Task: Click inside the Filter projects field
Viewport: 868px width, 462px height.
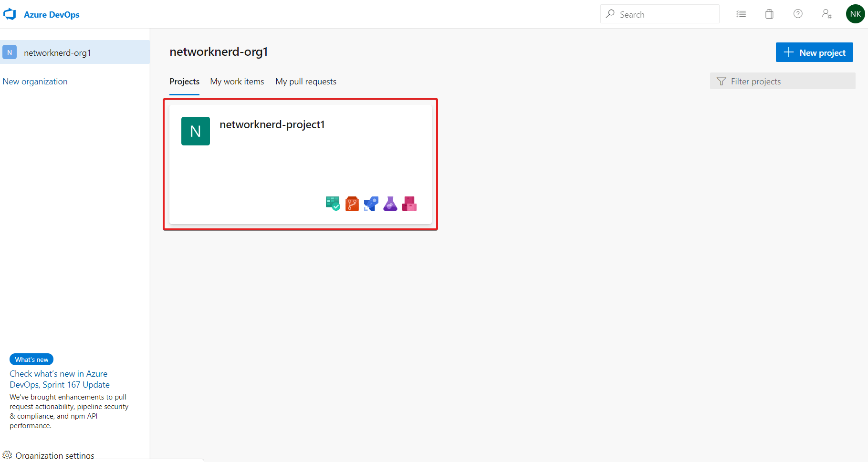Action: click(x=783, y=81)
